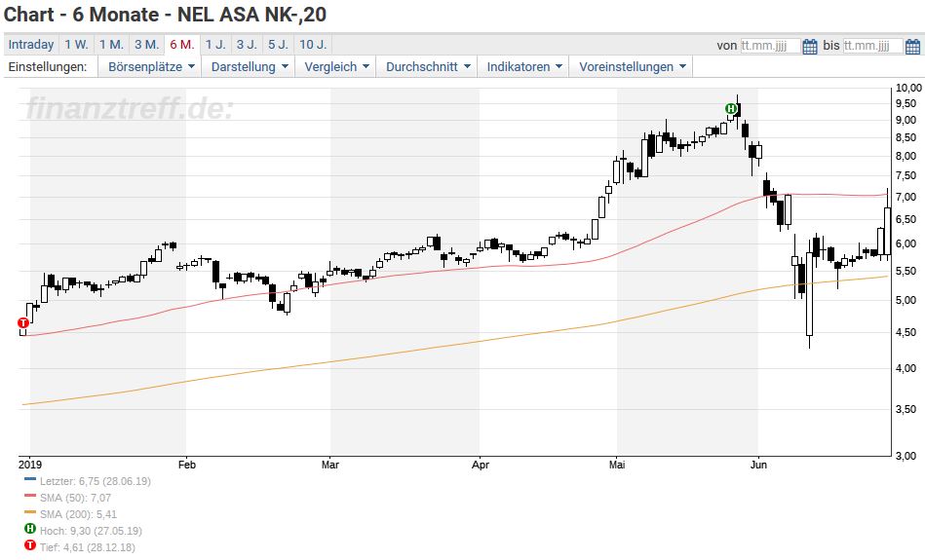925x560 pixels.
Task: Select the 10 J. time range tab
Action: pos(313,45)
